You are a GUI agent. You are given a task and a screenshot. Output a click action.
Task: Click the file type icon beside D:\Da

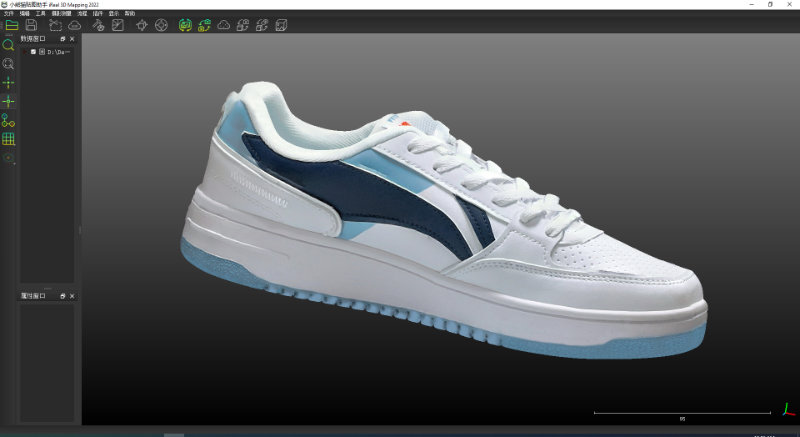(x=42, y=52)
